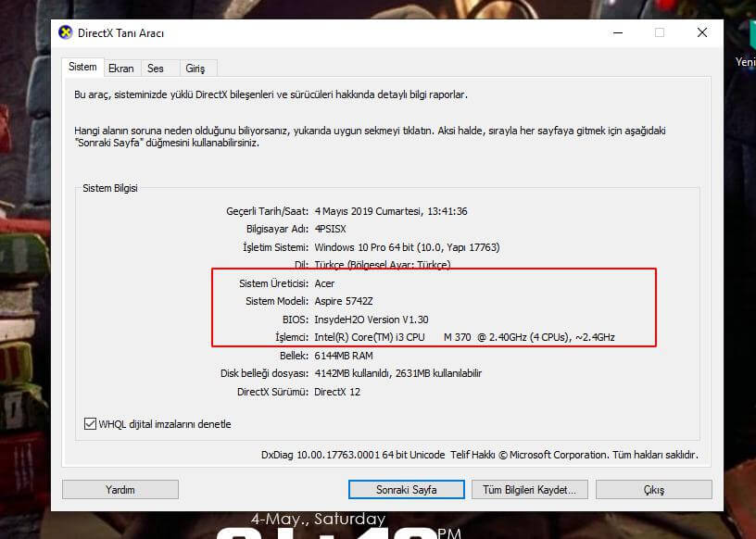Click DirectX 12 version value
Screen dimensions: 756x539
(337, 392)
